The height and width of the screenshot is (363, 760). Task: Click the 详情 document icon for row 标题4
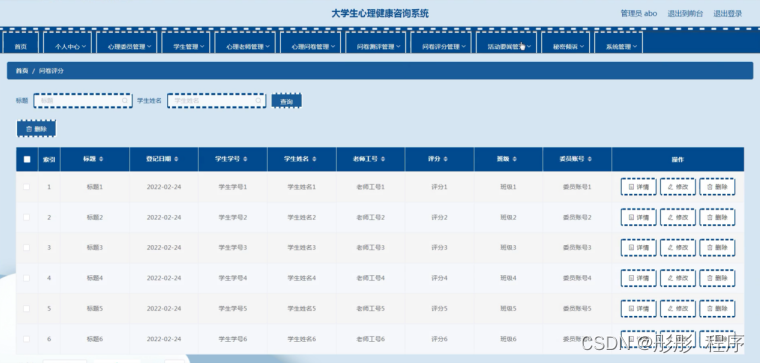point(631,278)
